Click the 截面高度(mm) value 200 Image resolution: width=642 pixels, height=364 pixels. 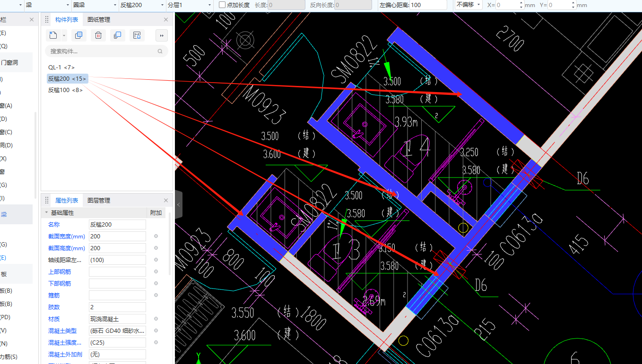tap(117, 248)
